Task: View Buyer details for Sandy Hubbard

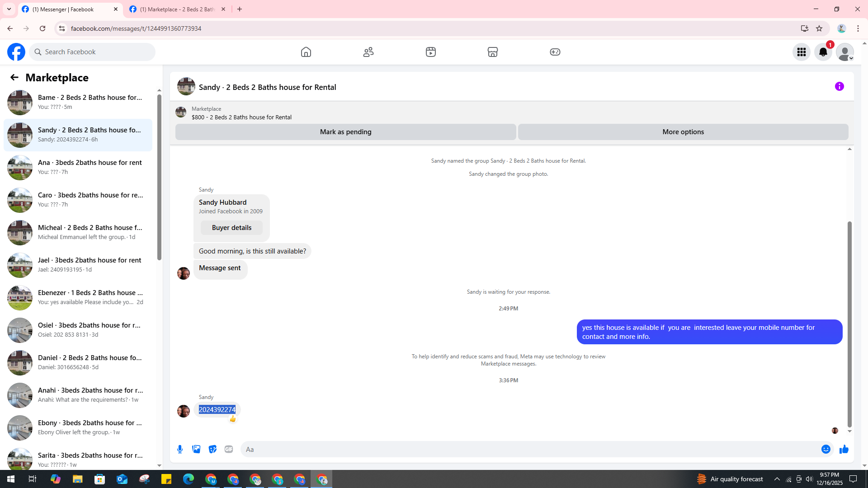Action: point(231,228)
